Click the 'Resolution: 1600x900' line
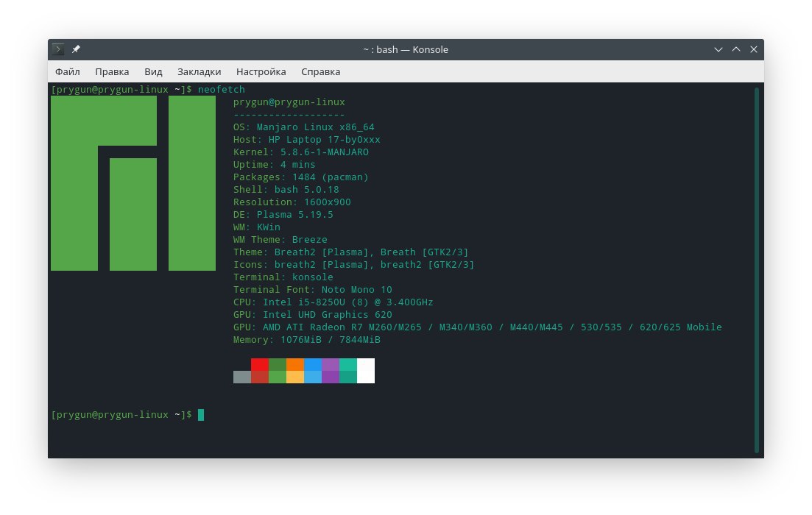812x515 pixels. pos(292,202)
